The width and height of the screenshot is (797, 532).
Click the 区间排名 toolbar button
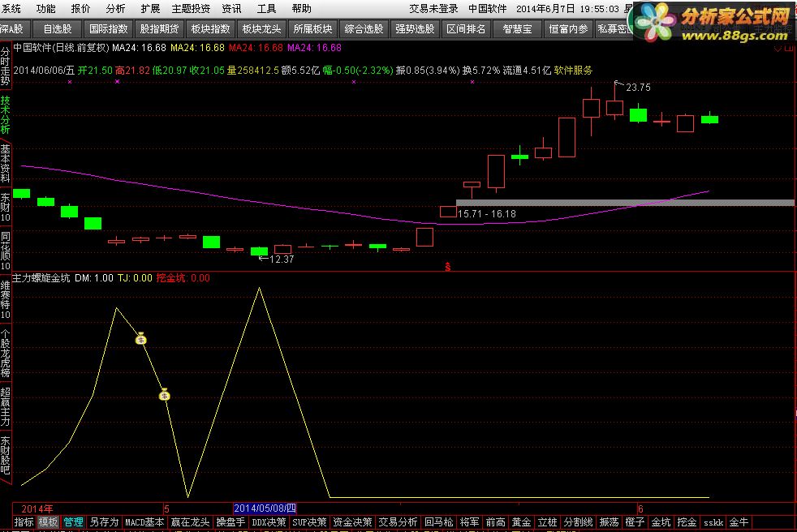466,29
